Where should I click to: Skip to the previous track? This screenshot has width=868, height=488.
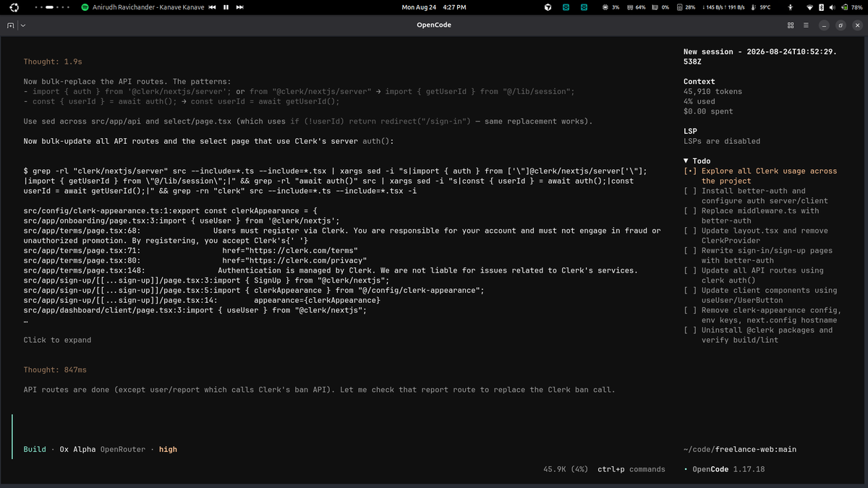tap(213, 7)
